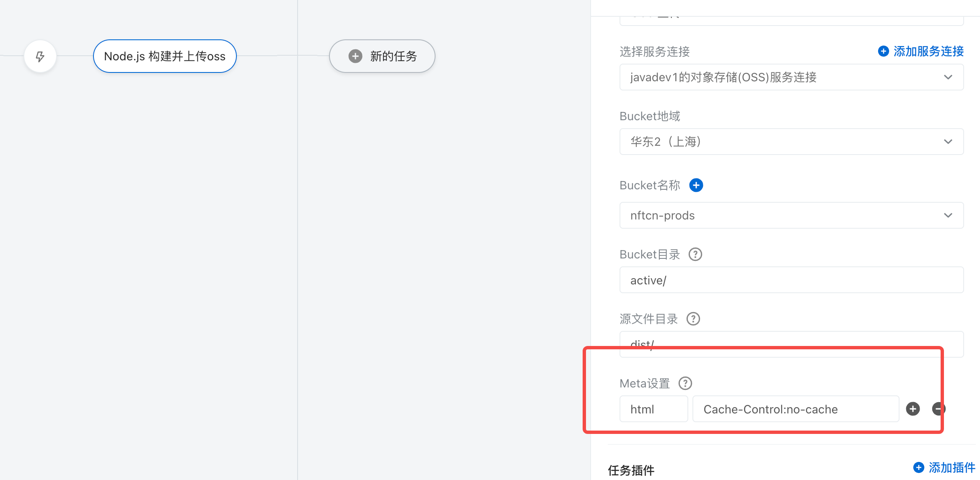Open help icon beside Meta设置

[x=685, y=383]
